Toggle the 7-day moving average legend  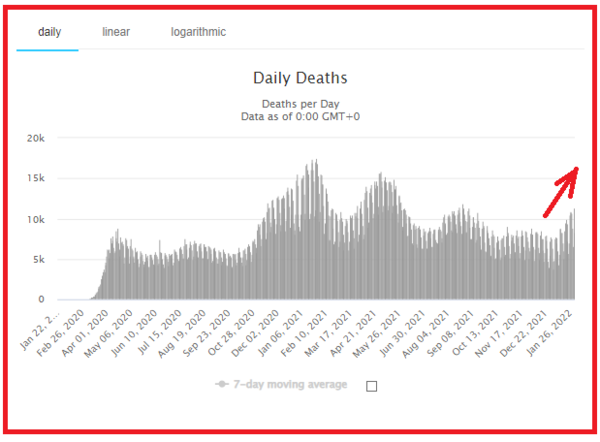(290, 385)
